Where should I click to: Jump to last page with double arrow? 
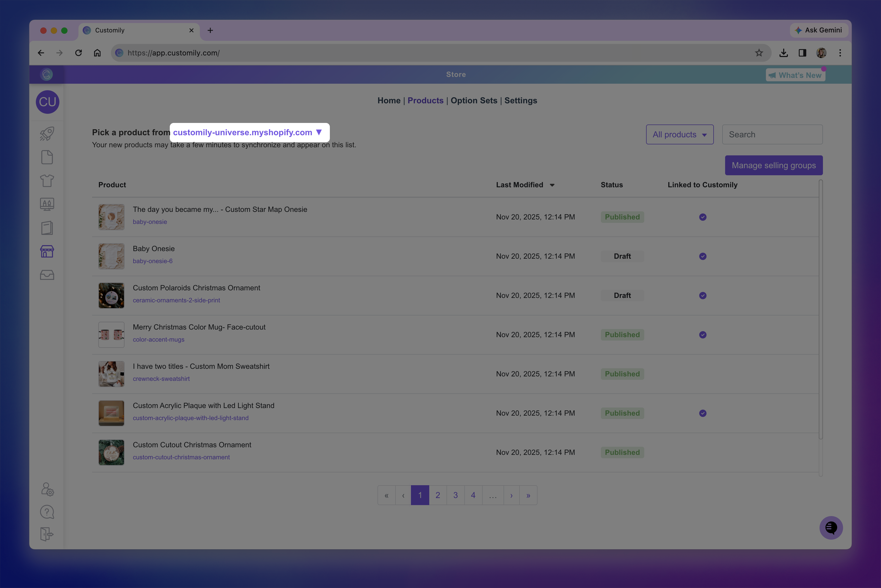point(528,495)
